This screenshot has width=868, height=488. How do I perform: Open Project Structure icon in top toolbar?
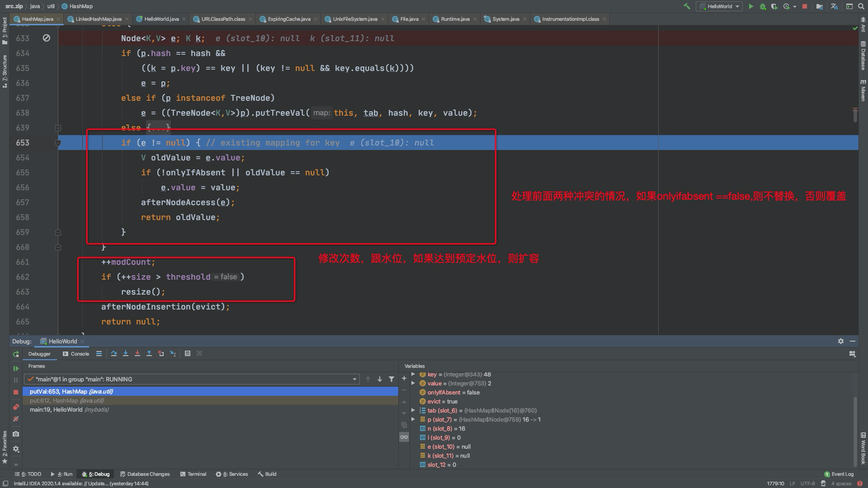pos(820,6)
